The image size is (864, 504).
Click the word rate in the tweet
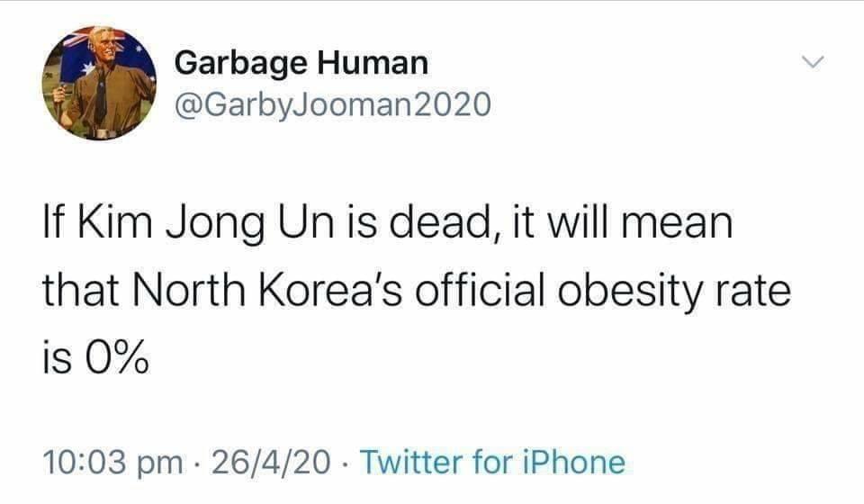point(752,291)
